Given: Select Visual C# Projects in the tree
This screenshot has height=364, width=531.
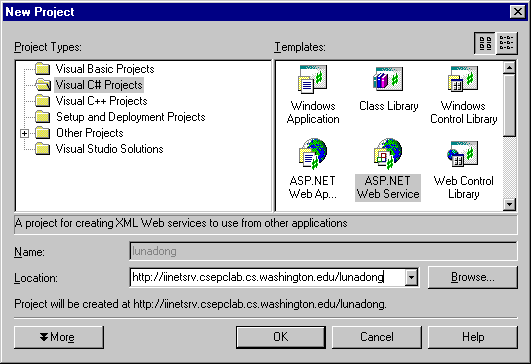Looking at the screenshot, I should (x=99, y=85).
